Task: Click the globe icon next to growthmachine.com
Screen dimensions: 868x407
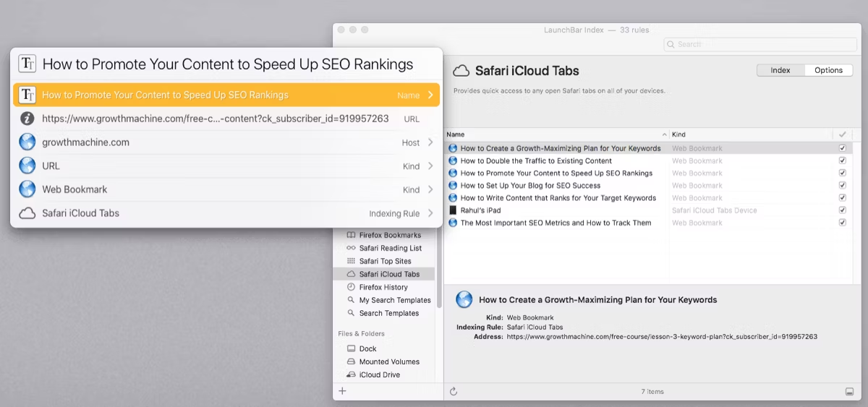Action: pos(27,142)
